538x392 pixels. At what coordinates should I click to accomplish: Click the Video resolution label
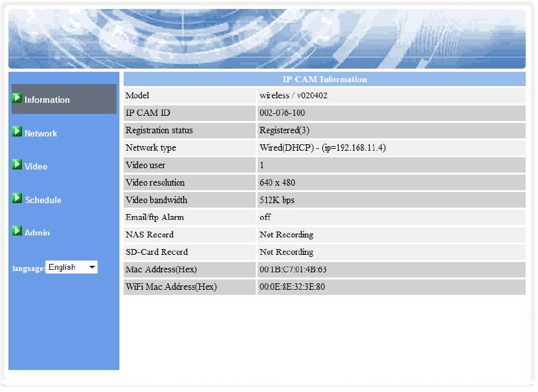click(x=155, y=182)
